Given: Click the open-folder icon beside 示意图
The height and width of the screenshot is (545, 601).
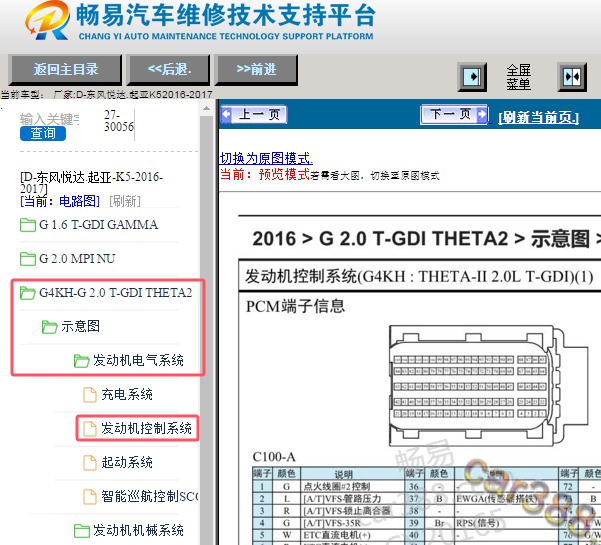Looking at the screenshot, I should [x=49, y=327].
